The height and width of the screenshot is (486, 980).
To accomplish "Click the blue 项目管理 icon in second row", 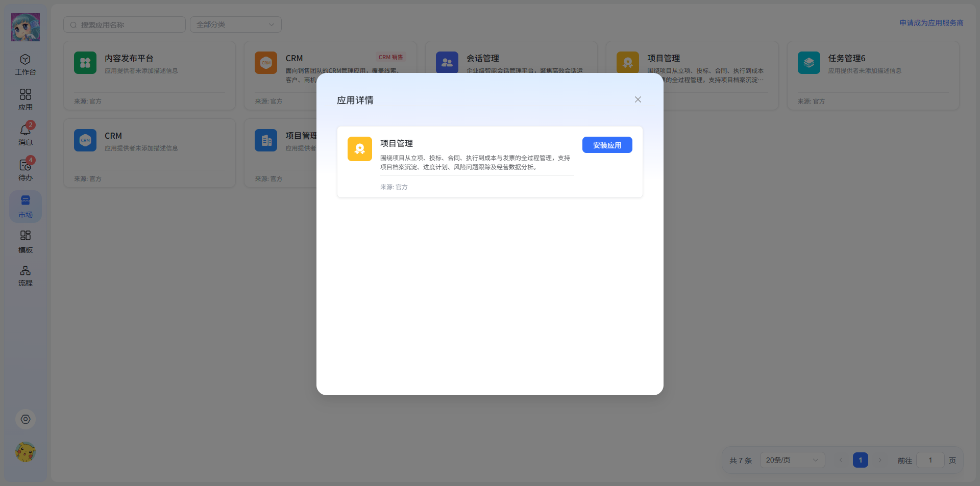I will point(266,140).
